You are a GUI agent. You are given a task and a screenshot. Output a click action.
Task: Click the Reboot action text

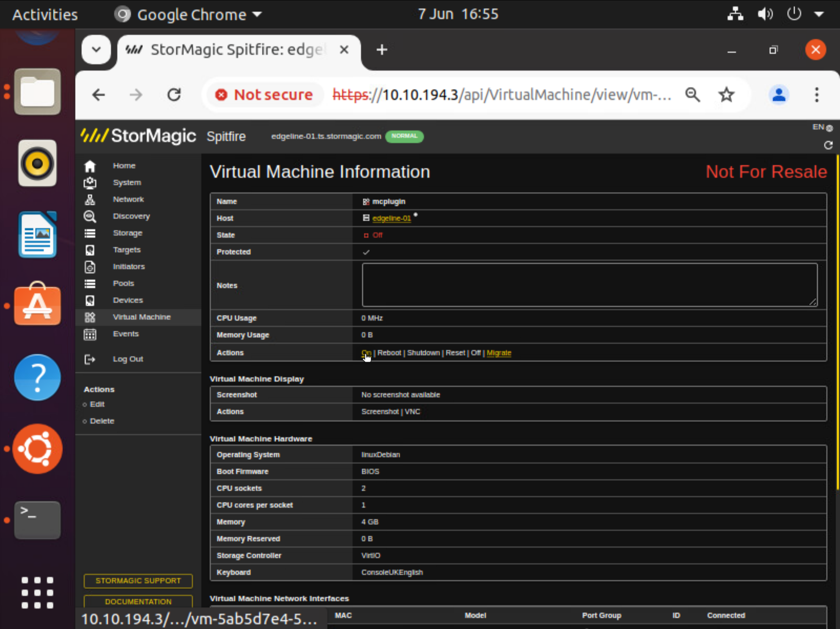[389, 353]
